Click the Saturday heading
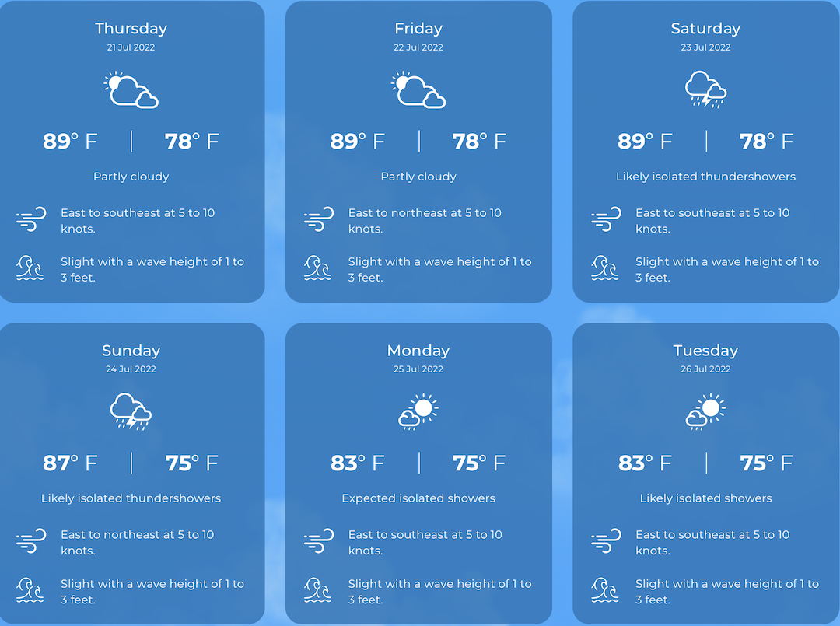840x626 pixels. (705, 29)
